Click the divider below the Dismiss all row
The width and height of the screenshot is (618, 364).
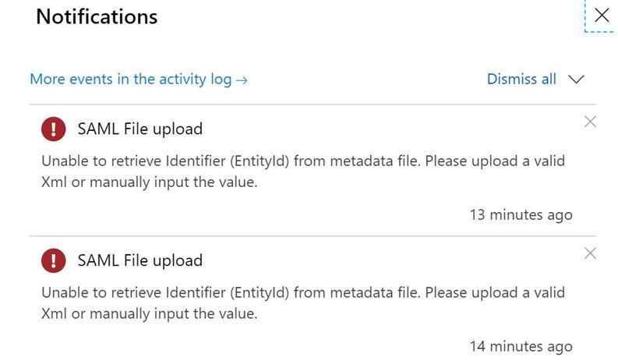tap(313, 104)
